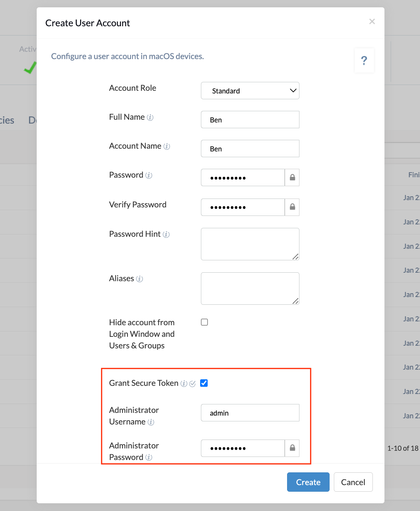Click the Create button

pyautogui.click(x=308, y=482)
